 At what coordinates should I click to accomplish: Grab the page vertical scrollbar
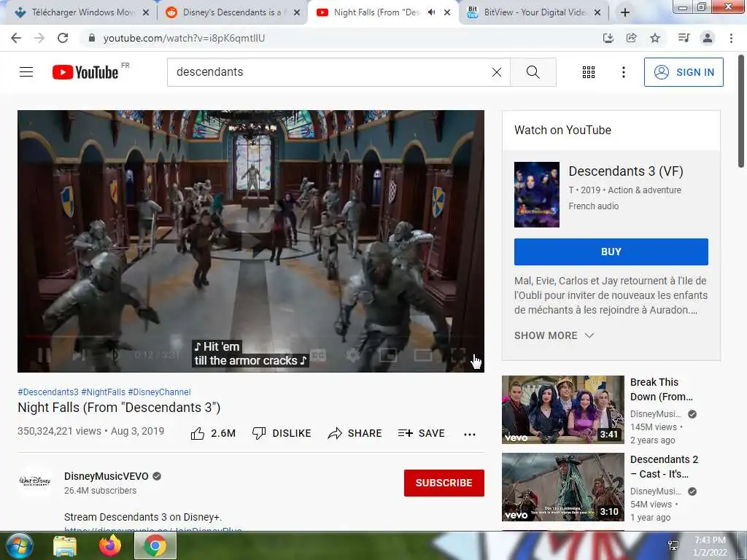pos(741,112)
